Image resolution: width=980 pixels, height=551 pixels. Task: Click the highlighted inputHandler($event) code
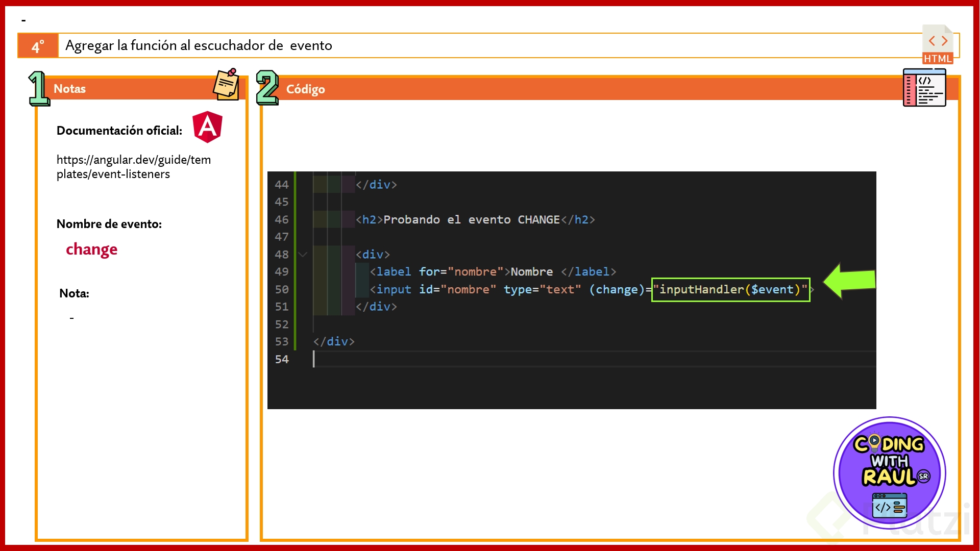click(x=730, y=290)
